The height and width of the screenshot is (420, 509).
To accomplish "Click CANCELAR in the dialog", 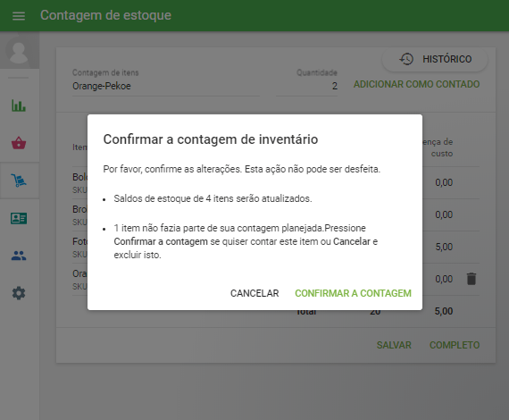I will 254,293.
